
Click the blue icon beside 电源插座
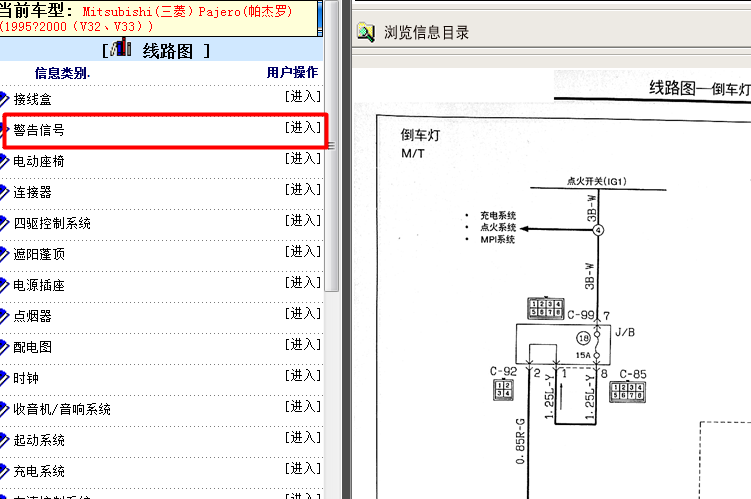coord(4,285)
